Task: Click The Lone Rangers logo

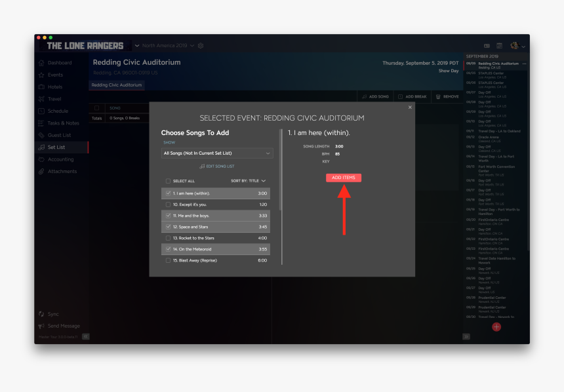Action: [x=85, y=46]
